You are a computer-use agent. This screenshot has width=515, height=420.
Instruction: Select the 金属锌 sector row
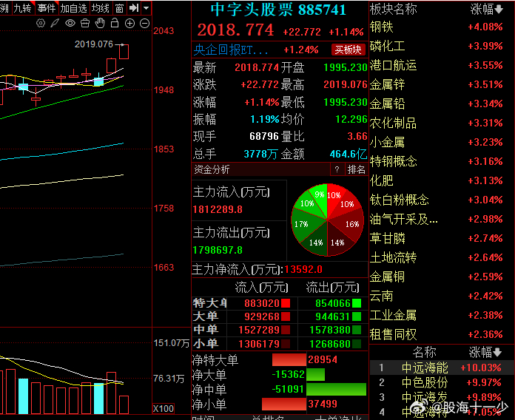coord(442,84)
